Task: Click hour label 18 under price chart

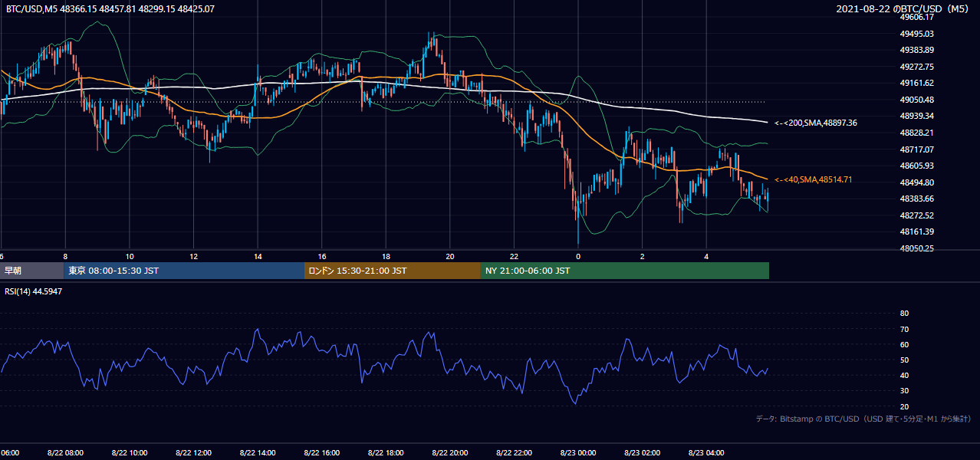Action: point(386,256)
